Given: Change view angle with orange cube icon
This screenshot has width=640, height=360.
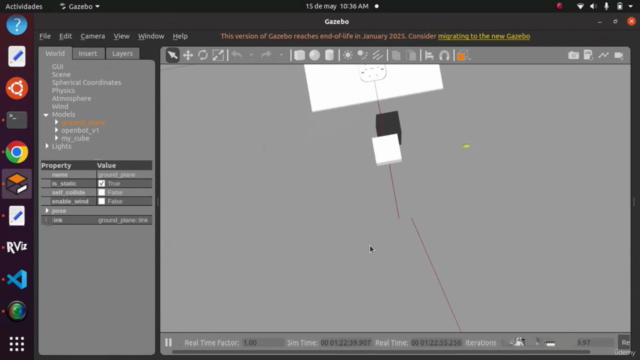Looking at the screenshot, I should [462, 56].
